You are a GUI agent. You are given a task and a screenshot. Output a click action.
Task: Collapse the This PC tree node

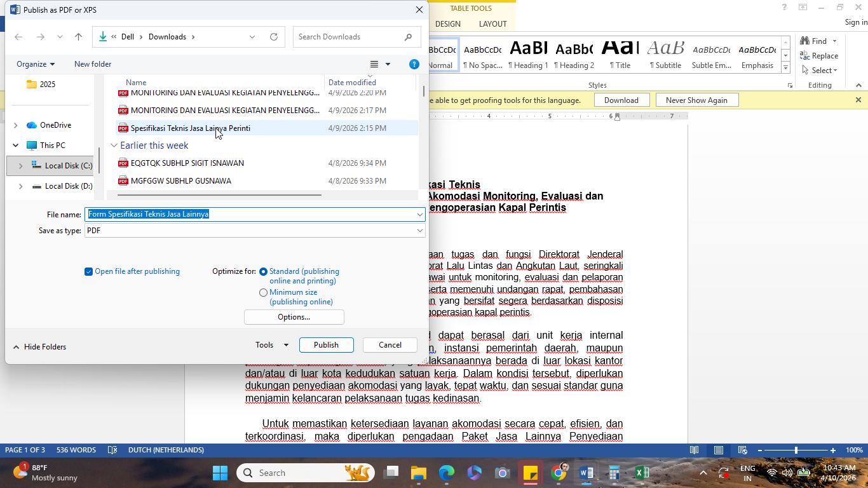tap(15, 146)
